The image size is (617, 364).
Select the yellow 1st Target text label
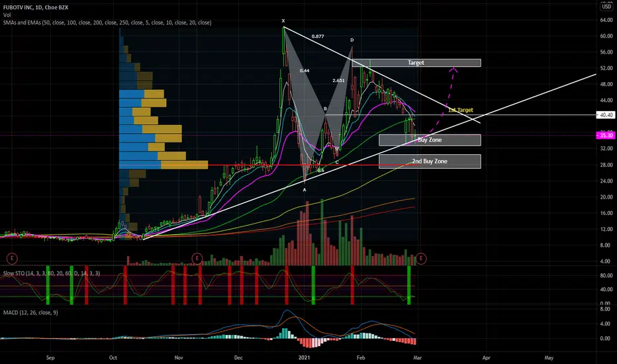pos(460,110)
